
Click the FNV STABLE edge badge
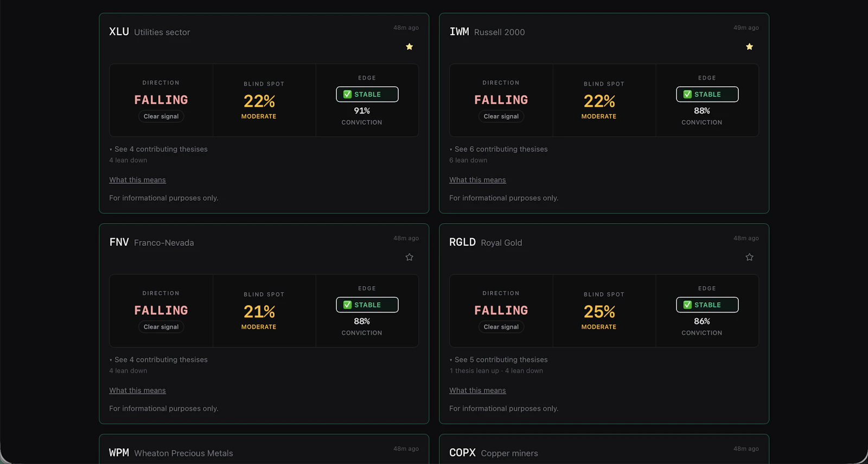pos(367,305)
